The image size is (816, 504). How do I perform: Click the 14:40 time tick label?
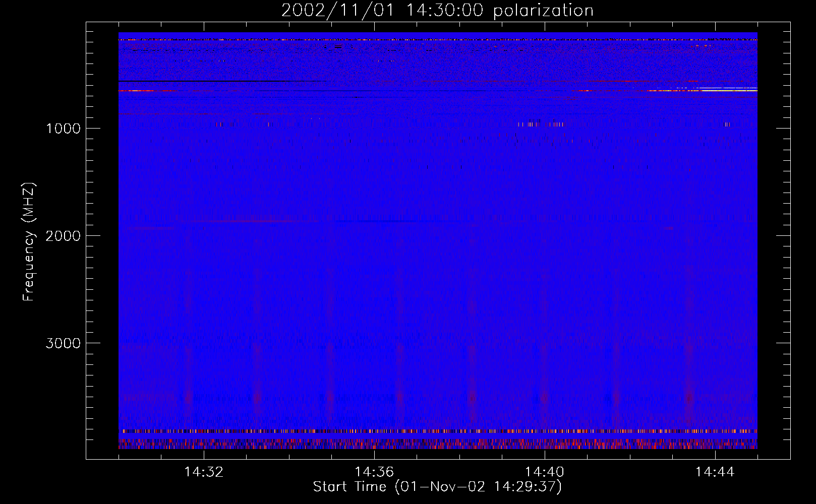545,472
